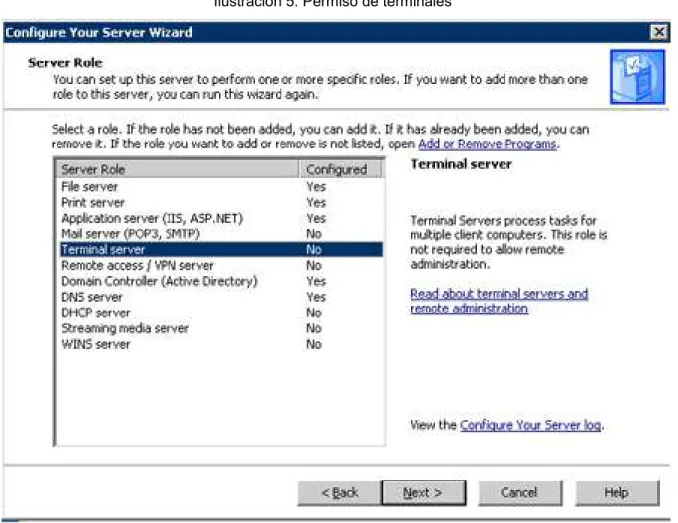Sort by Configured column header
The width and height of the screenshot is (678, 523).
point(340,169)
